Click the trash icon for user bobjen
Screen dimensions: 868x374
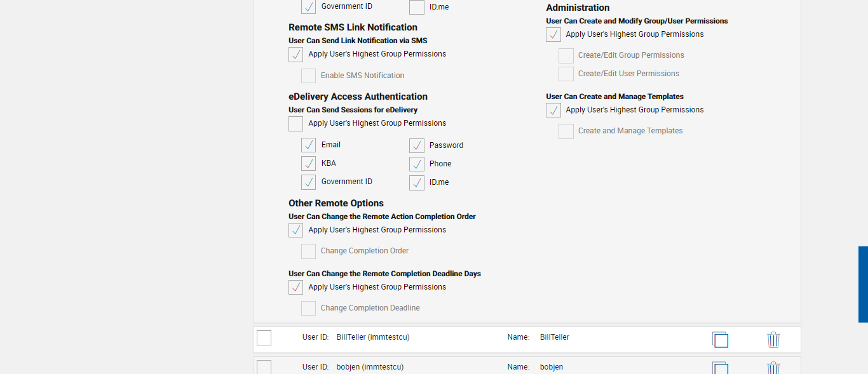coord(773,368)
